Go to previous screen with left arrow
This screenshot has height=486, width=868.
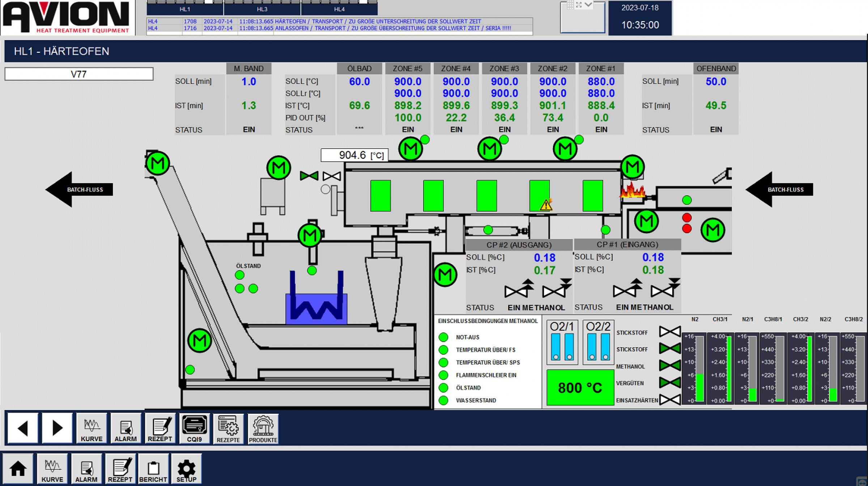pos(23,428)
